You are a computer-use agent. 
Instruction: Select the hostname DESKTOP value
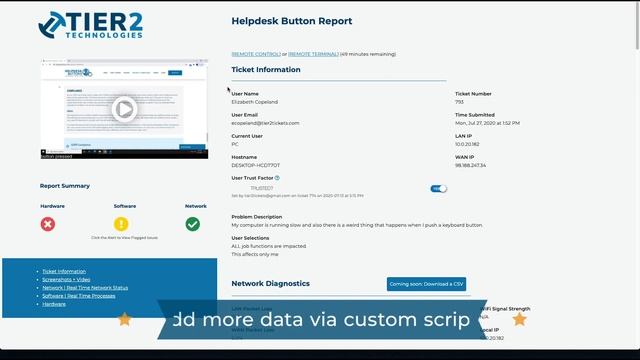coord(256,166)
